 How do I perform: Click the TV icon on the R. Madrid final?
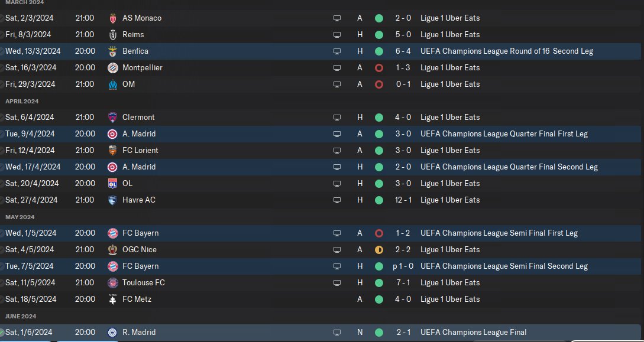coord(337,333)
